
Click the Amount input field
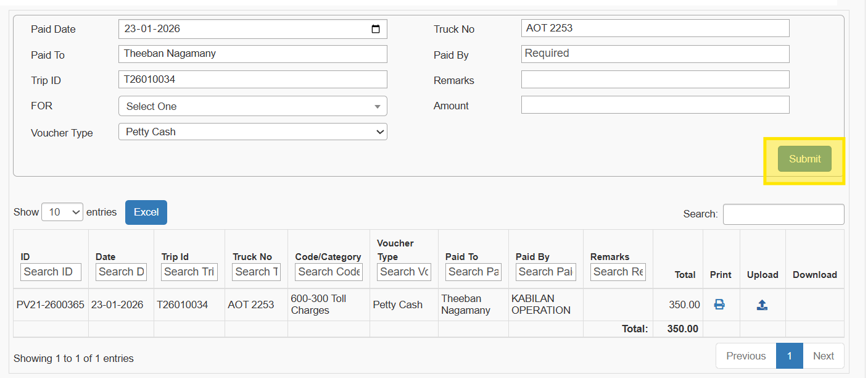coord(655,105)
